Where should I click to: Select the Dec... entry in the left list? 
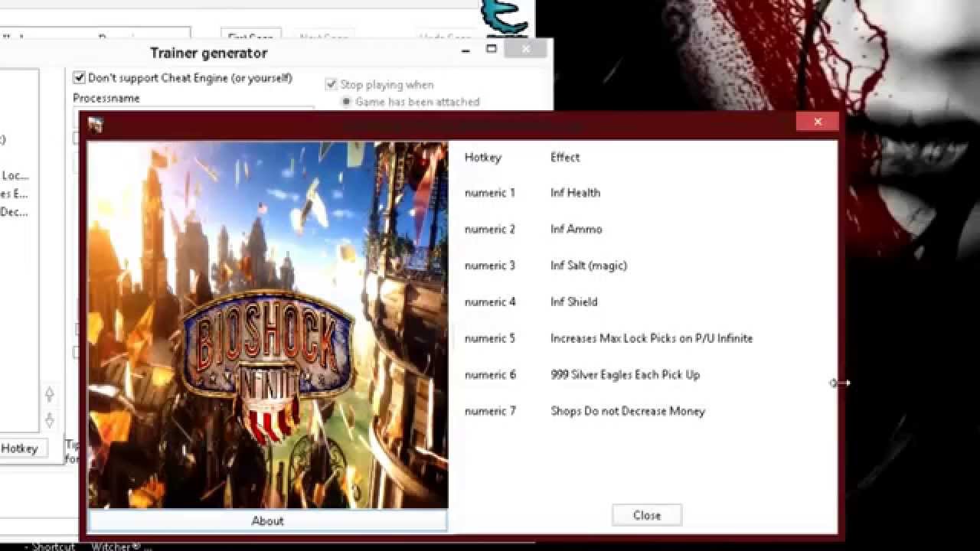point(14,212)
